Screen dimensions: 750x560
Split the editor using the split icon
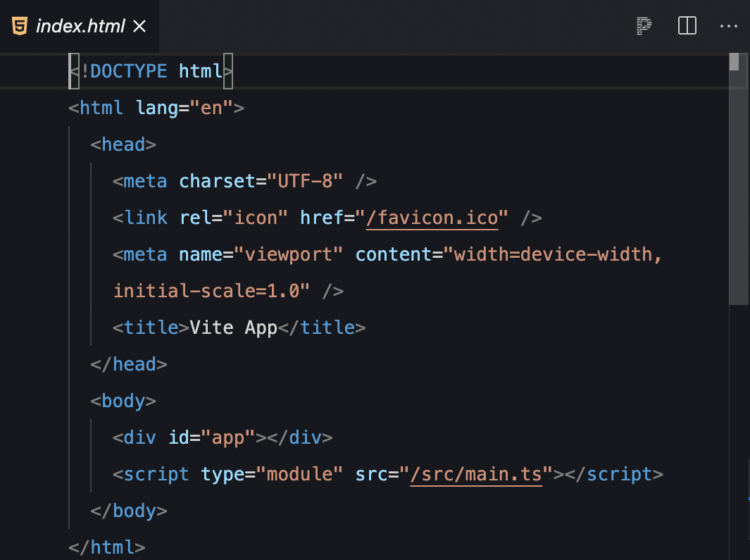click(687, 26)
